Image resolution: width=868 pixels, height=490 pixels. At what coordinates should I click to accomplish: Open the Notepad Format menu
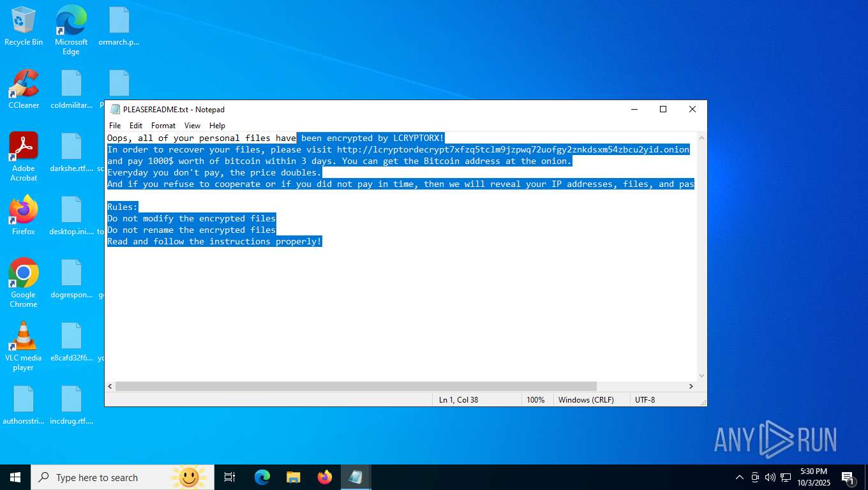pyautogui.click(x=163, y=126)
